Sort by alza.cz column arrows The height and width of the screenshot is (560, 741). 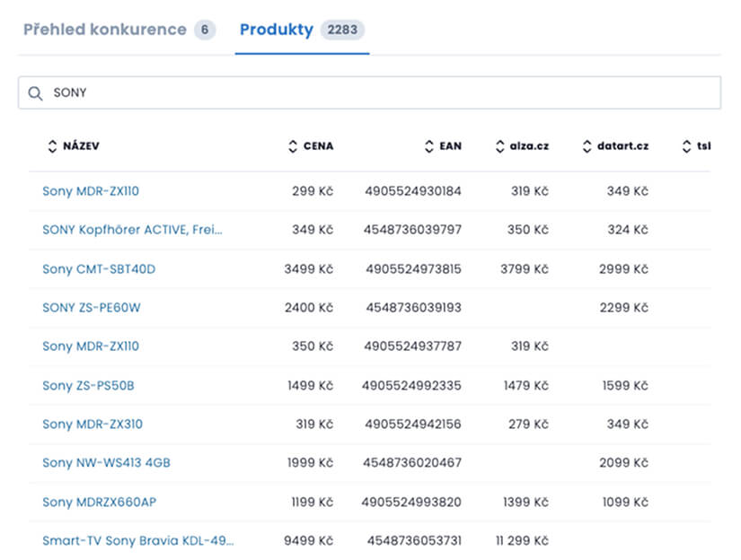(x=500, y=146)
